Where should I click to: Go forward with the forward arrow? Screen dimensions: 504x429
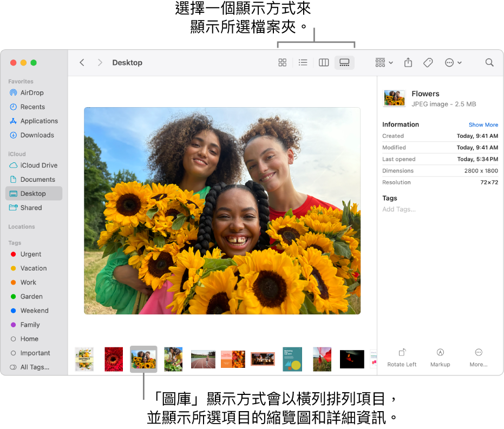[100, 63]
